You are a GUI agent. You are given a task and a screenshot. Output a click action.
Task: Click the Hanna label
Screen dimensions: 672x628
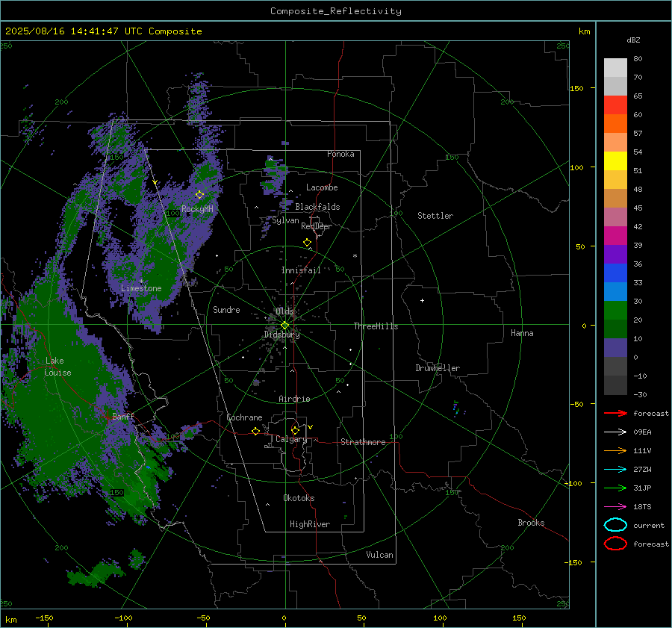pyautogui.click(x=522, y=333)
